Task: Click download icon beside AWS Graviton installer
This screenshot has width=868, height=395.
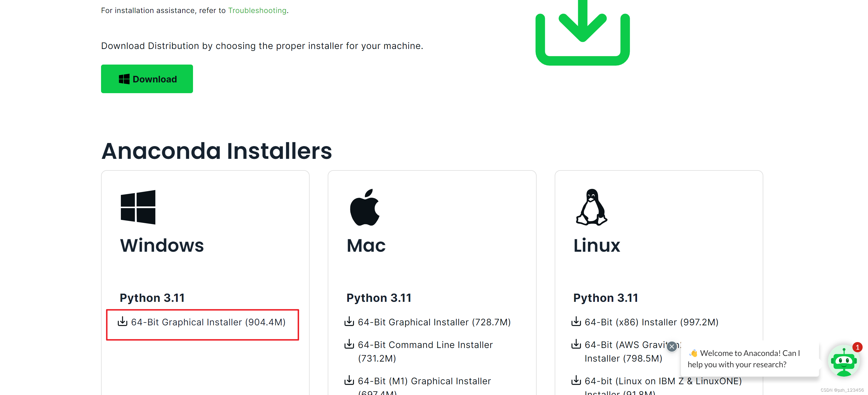Action: point(576,344)
